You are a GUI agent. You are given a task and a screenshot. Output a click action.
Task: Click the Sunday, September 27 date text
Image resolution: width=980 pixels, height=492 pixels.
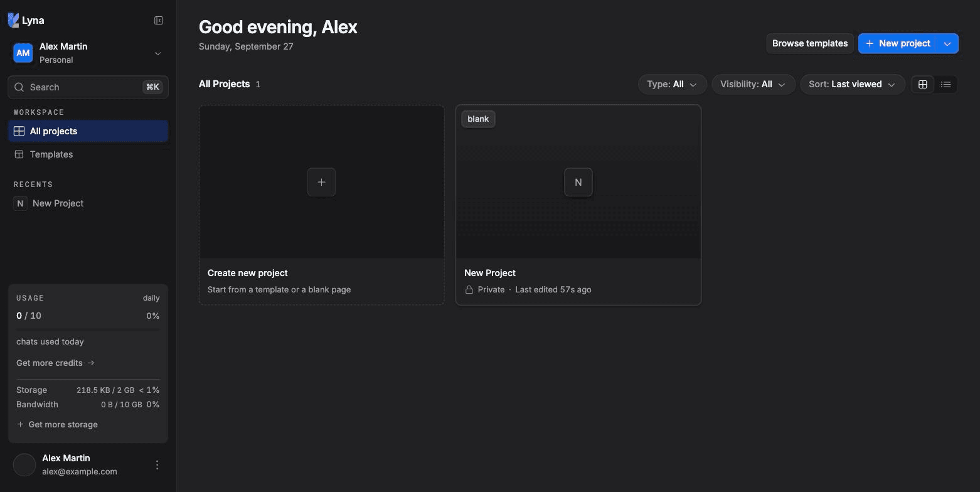(x=246, y=46)
